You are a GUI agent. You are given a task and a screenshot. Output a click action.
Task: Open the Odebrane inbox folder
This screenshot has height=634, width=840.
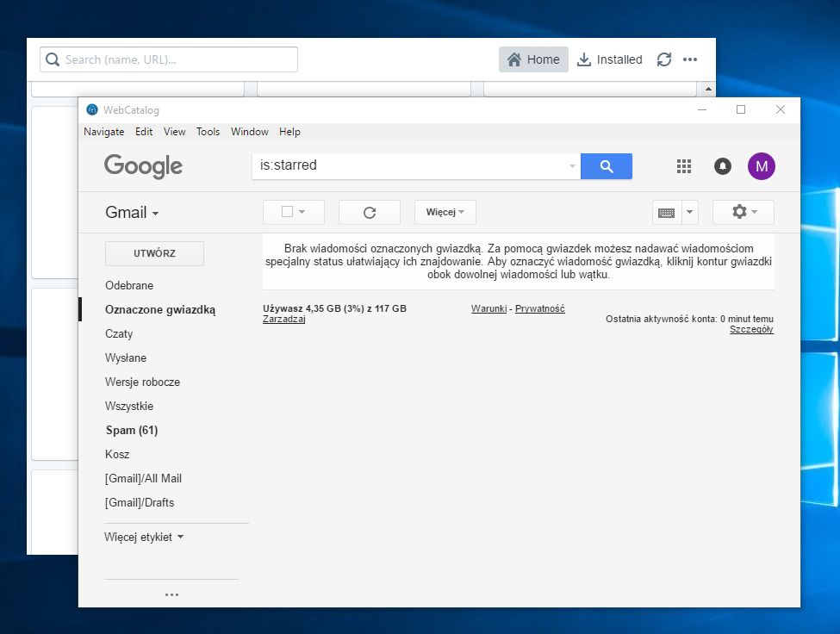click(x=129, y=285)
